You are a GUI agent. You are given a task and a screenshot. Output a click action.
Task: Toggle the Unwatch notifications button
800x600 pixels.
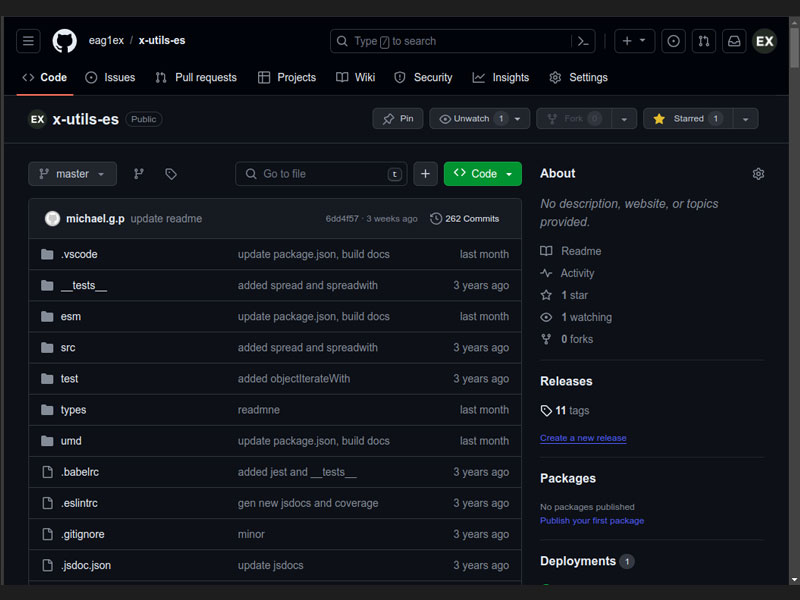click(x=472, y=119)
